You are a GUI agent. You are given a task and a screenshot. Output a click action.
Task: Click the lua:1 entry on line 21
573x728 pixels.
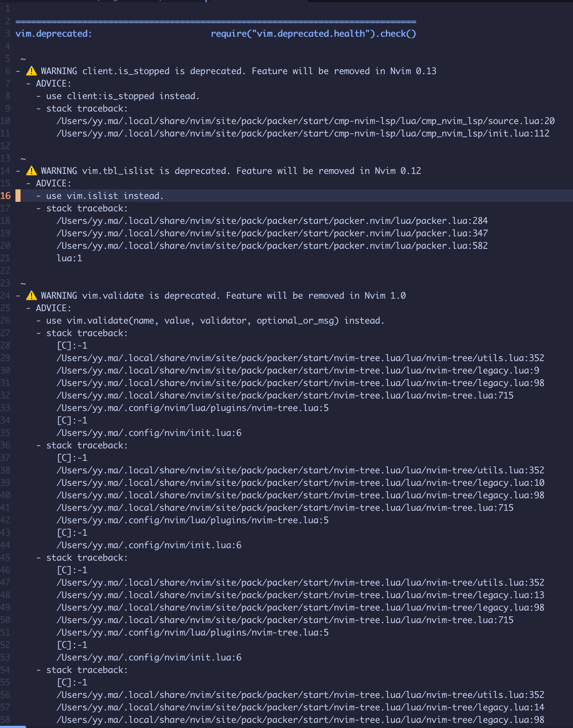pyautogui.click(x=69, y=258)
